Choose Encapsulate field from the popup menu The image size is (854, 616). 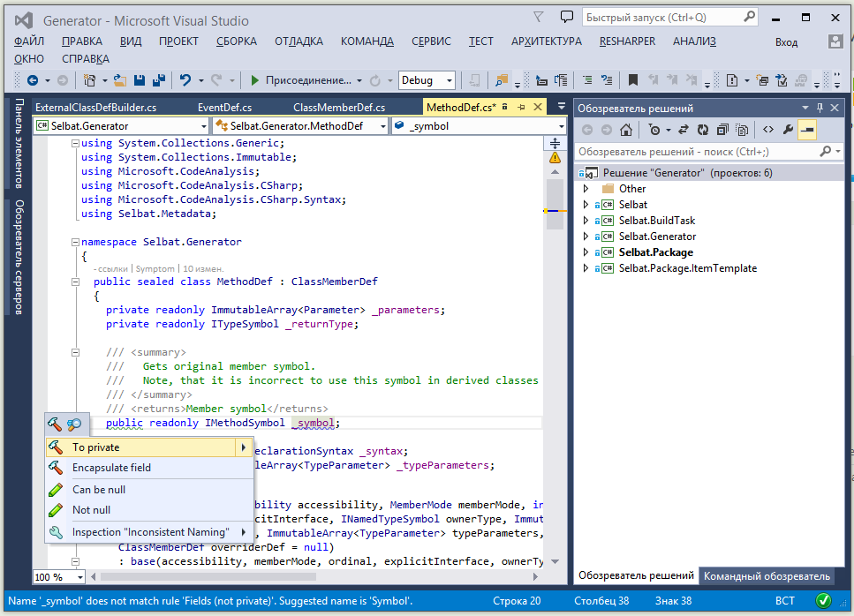111,468
